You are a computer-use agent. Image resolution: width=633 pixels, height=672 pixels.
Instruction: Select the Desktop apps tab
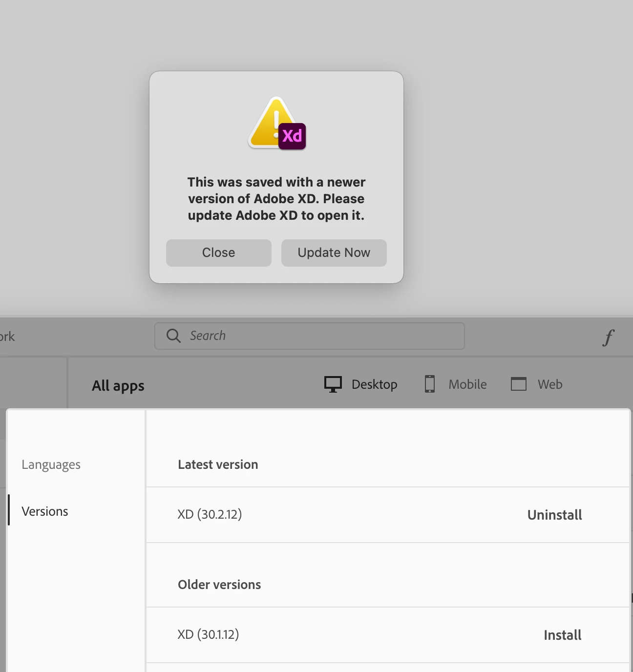point(361,384)
